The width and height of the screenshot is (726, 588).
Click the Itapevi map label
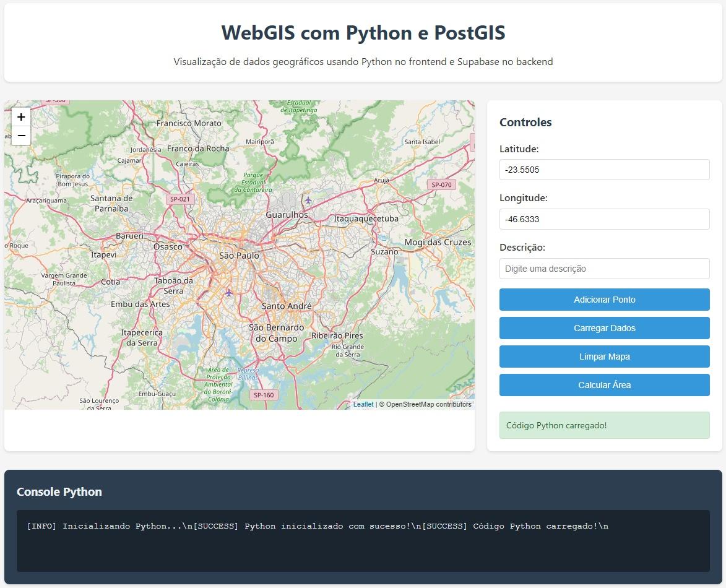(104, 254)
